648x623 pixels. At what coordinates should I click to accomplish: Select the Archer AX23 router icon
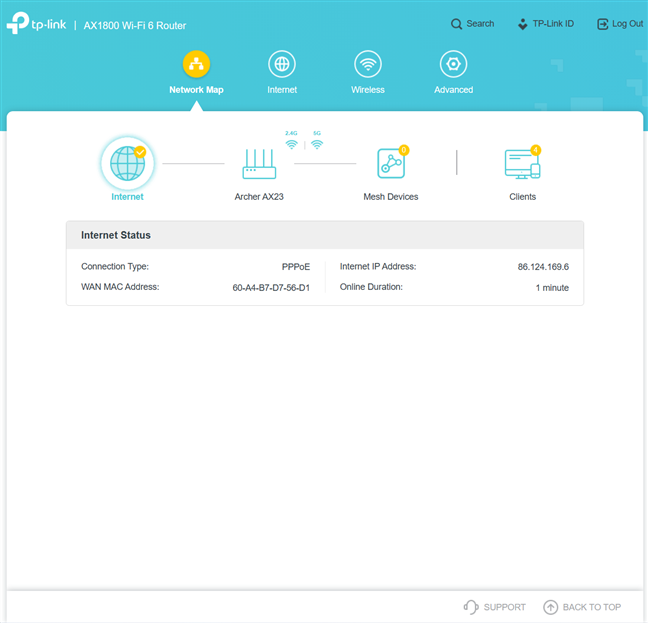point(259,164)
